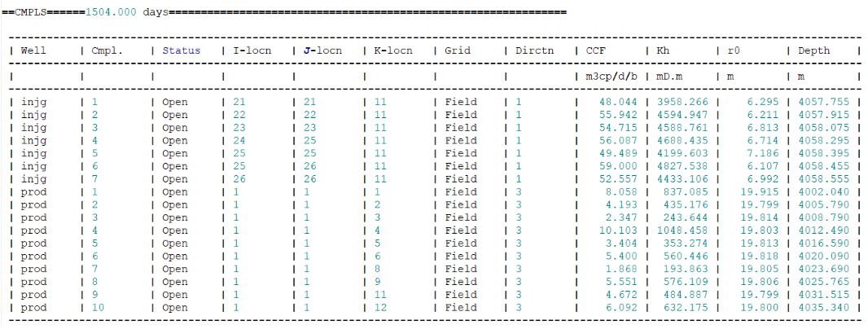Click the J-locn column header

(322, 50)
